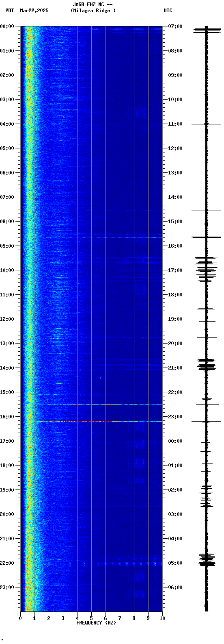Click the '13:00' UTC label on right axis
The image size is (224, 644).
click(x=175, y=173)
